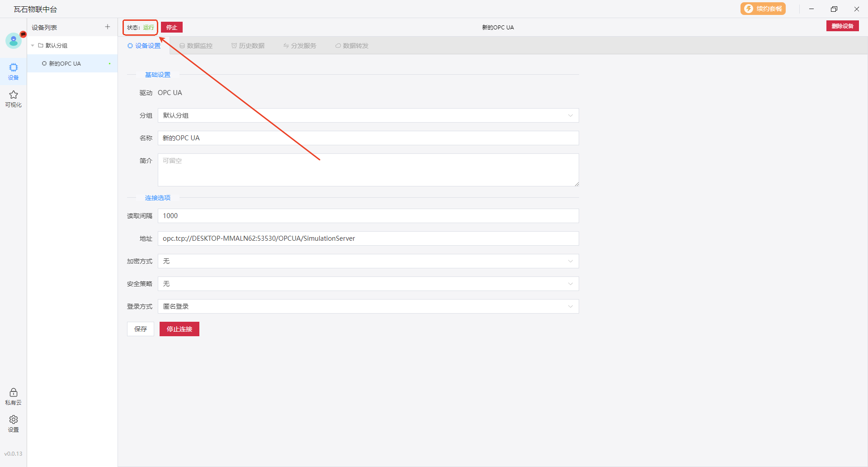Expand the 分组 dropdown
Viewport: 868px width, 467px height.
[368, 115]
